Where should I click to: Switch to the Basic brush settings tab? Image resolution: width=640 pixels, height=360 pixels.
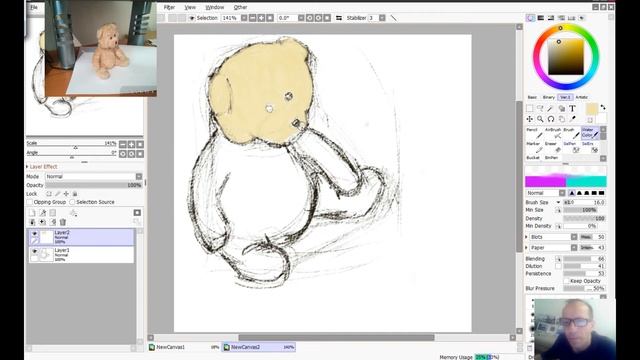532,97
